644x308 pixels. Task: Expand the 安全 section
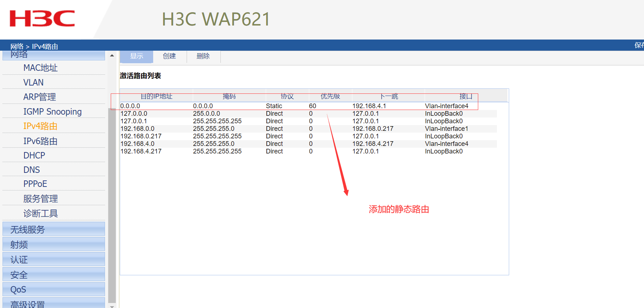pos(54,275)
